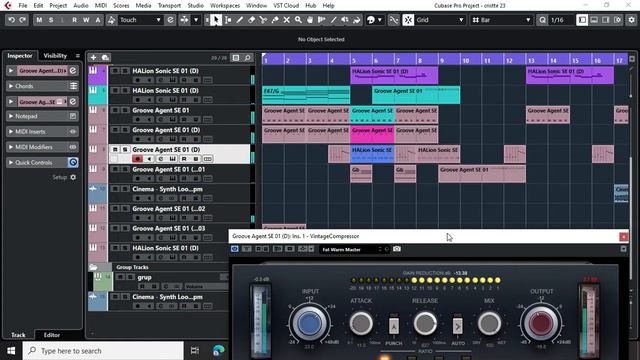Toggle the AUTO release switch
This screenshot has height=360, width=640.
tap(458, 326)
